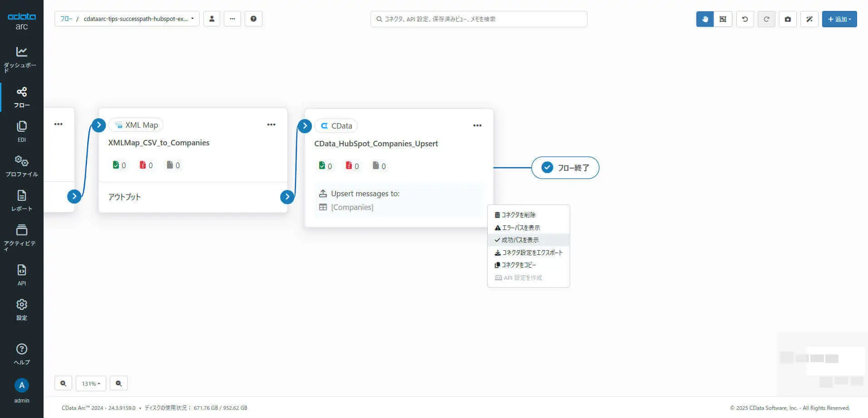
Task: Switch to the box selection mode
Action: coord(723,19)
